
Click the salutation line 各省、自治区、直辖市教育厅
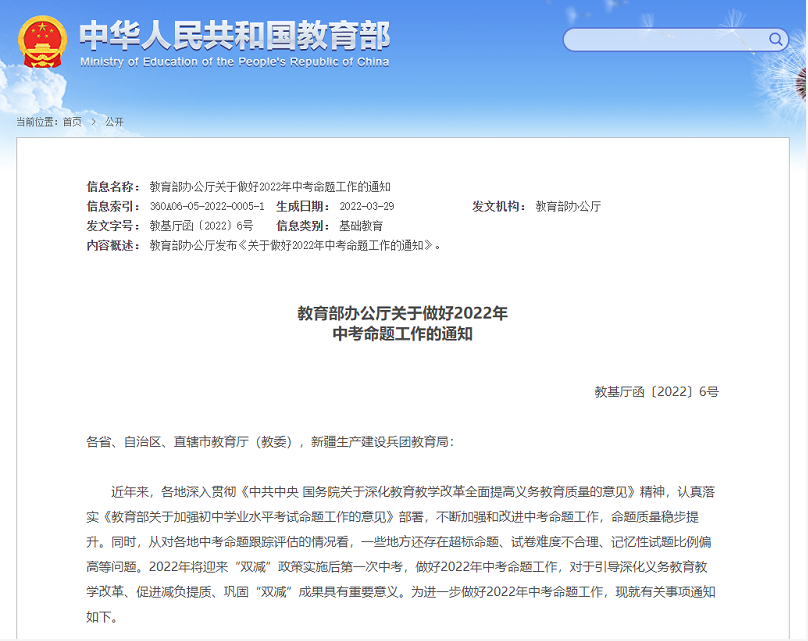pyautogui.click(x=270, y=441)
